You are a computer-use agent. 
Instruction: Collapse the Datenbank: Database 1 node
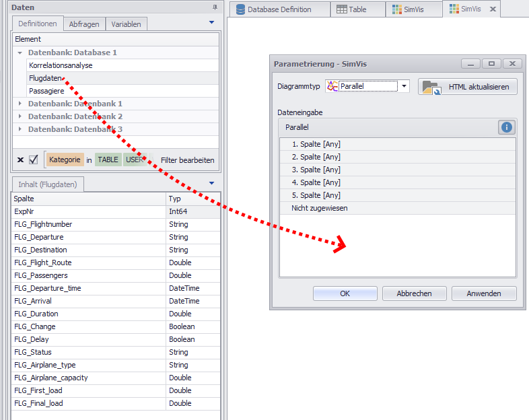pyautogui.click(x=20, y=53)
